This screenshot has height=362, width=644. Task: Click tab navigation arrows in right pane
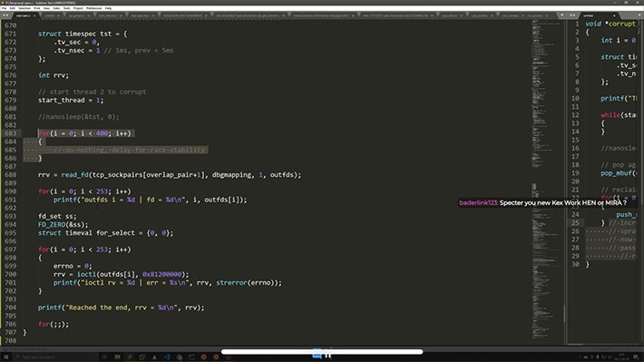pyautogui.click(x=572, y=15)
